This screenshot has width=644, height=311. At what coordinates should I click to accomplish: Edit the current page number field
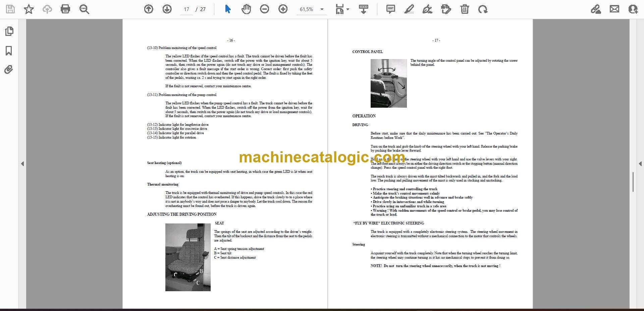[x=186, y=9]
